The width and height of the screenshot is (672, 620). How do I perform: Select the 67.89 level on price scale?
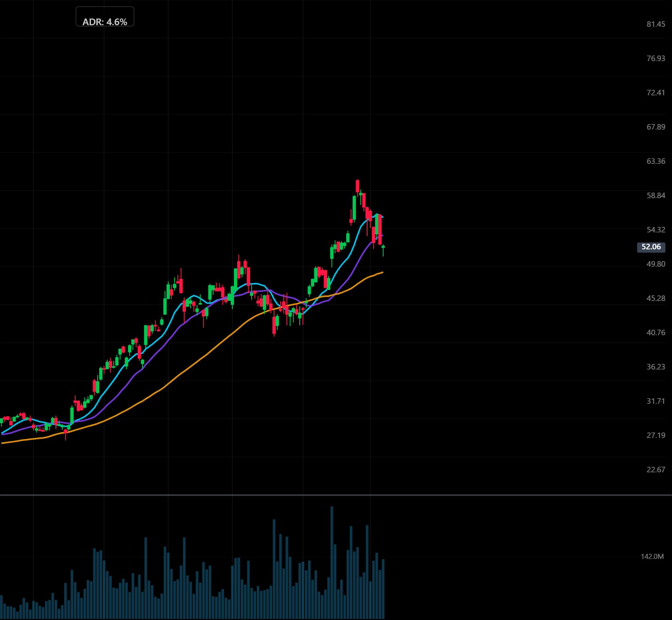click(655, 127)
